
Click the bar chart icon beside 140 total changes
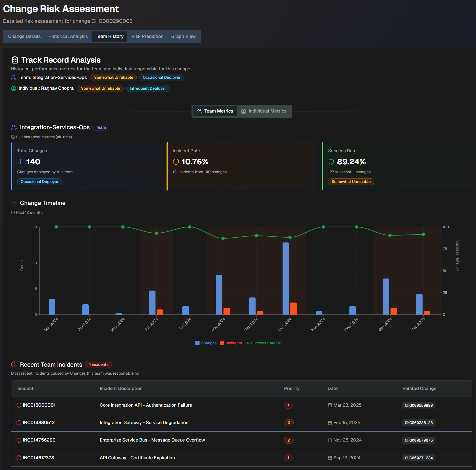pyautogui.click(x=20, y=162)
